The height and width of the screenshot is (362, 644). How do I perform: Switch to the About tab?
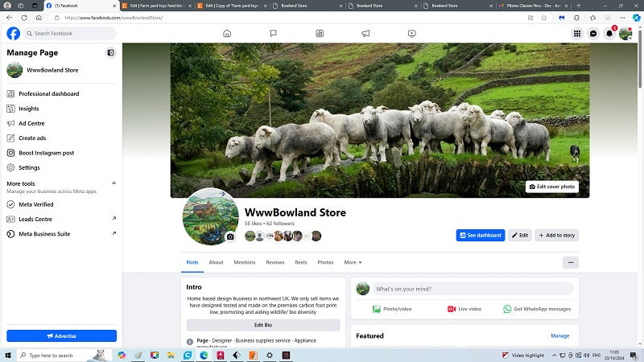(x=216, y=262)
